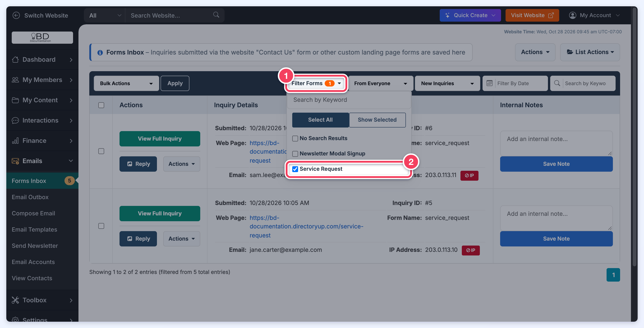Check the No Search Results filter option
The width and height of the screenshot is (644, 328).
(x=295, y=138)
